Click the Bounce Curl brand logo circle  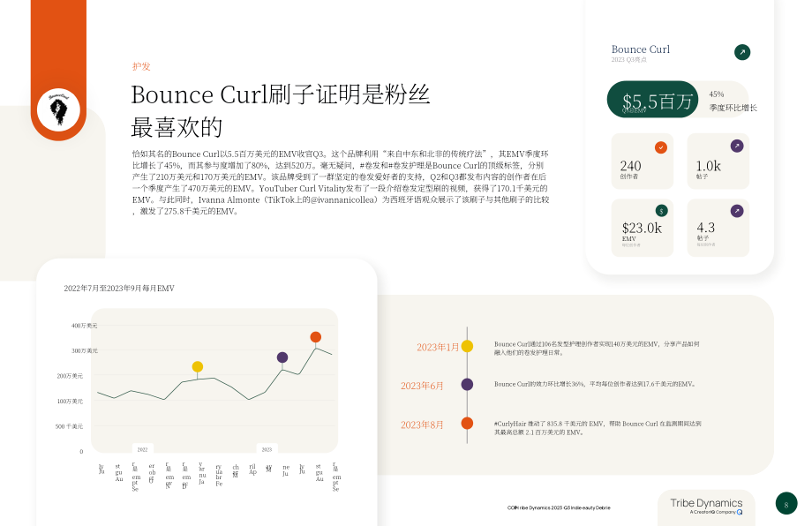58,109
